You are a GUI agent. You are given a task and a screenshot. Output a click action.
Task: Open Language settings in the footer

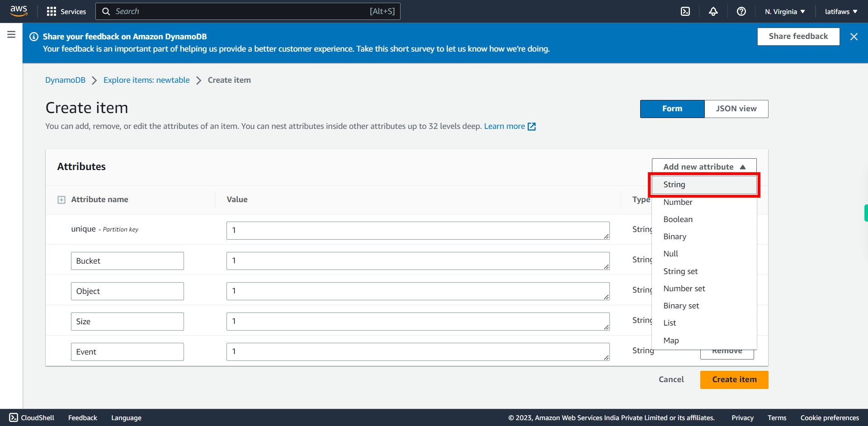point(126,418)
